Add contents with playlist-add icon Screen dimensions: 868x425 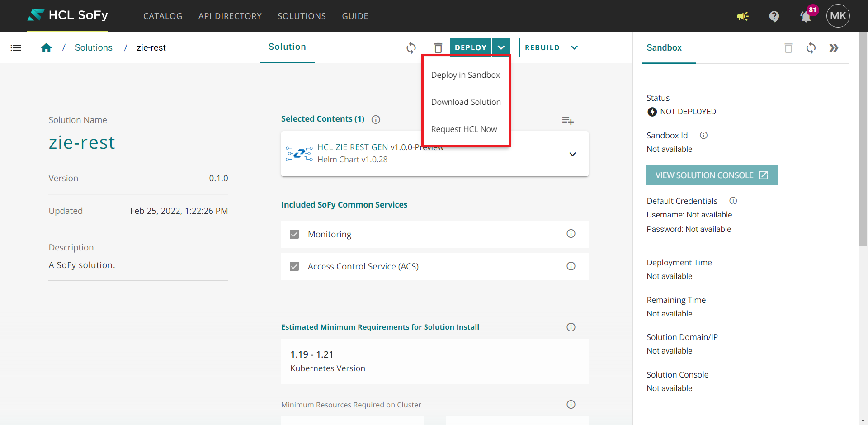point(568,120)
